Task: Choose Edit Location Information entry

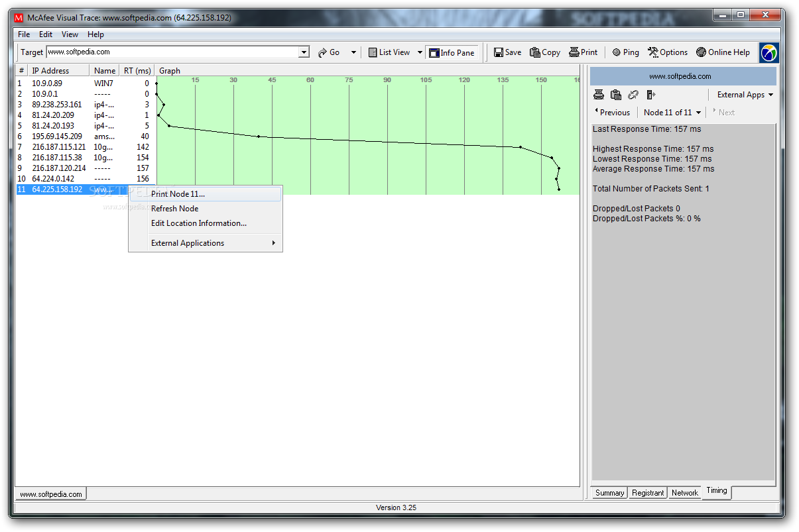Action: (x=206, y=223)
